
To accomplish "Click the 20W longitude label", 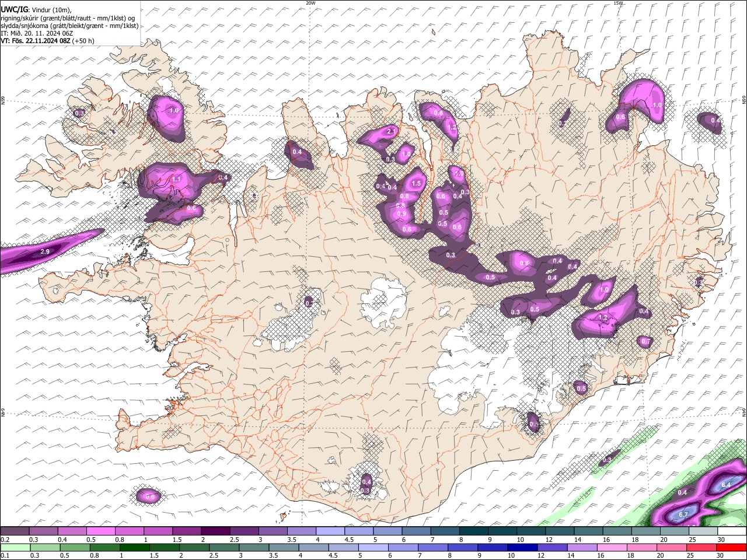I will click(310, 3).
